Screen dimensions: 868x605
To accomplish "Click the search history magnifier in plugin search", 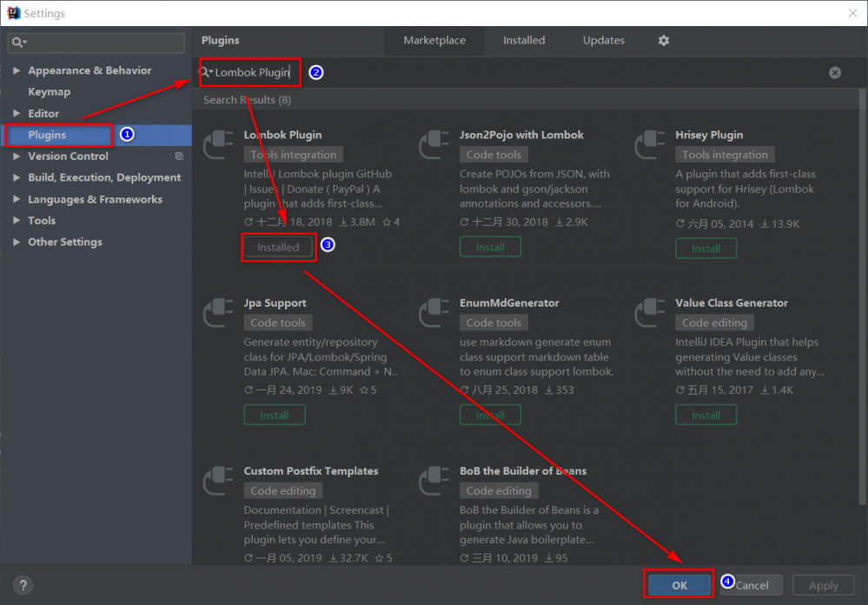I will 205,72.
